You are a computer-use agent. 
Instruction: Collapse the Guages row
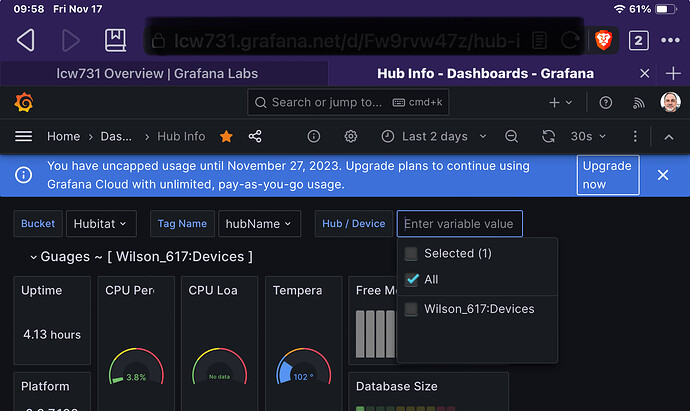click(33, 257)
